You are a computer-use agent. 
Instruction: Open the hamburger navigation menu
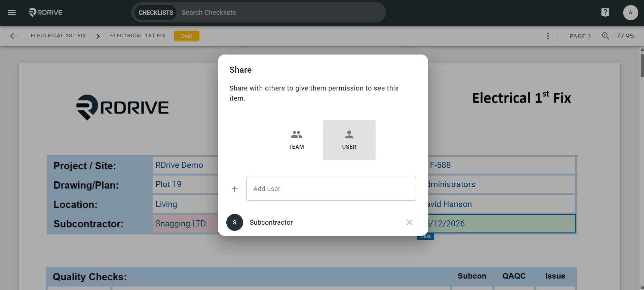(12, 12)
